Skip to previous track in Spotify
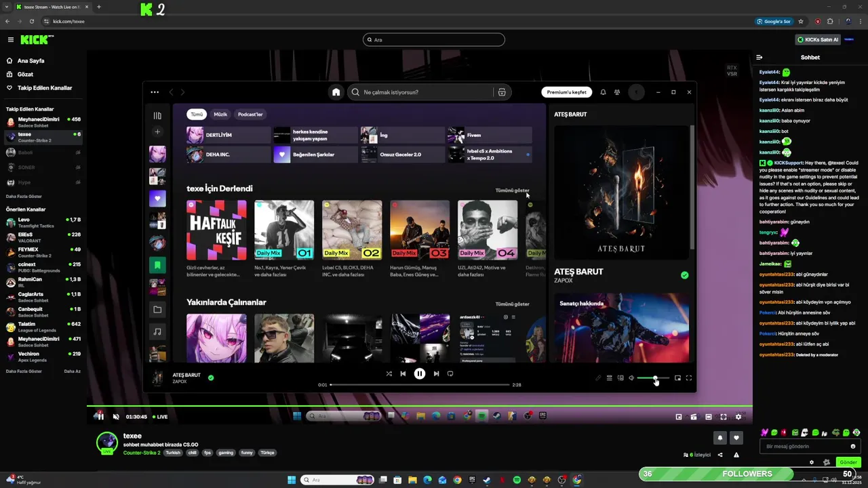This screenshot has width=868, height=488. tap(403, 373)
